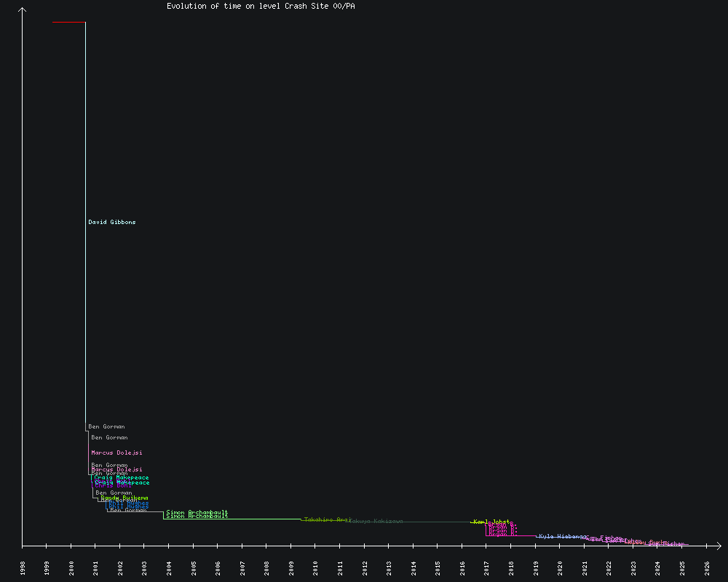Click the 1998 x-axis year label
This screenshot has height=582, width=728.
[x=23, y=567]
